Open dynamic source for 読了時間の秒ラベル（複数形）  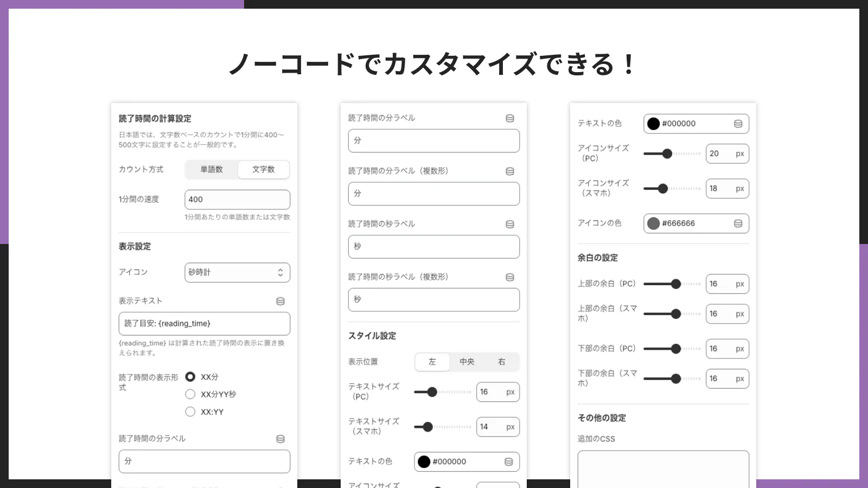[x=510, y=277]
